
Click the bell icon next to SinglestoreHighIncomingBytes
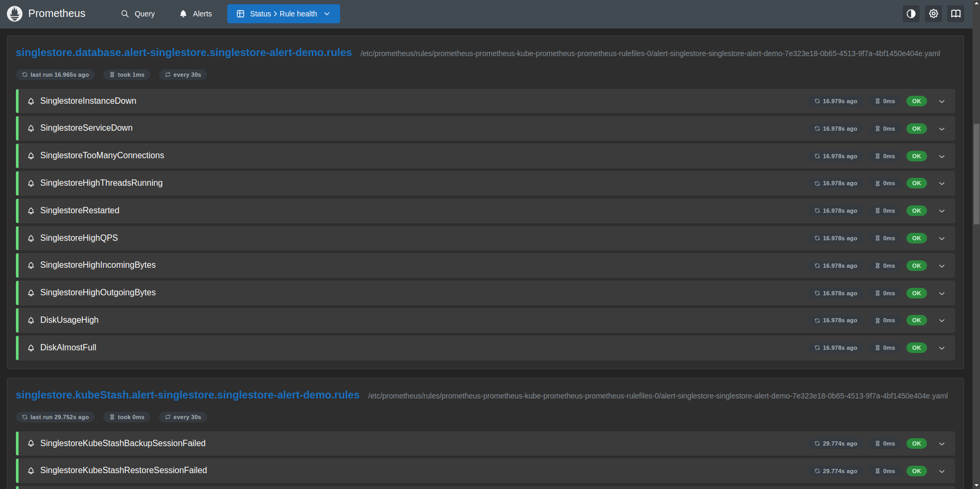click(31, 265)
